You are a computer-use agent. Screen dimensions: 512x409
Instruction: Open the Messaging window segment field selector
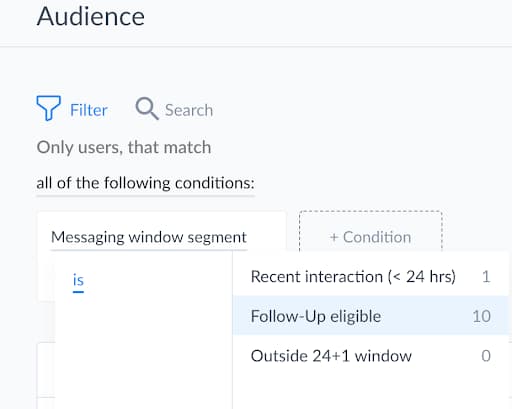(x=149, y=237)
